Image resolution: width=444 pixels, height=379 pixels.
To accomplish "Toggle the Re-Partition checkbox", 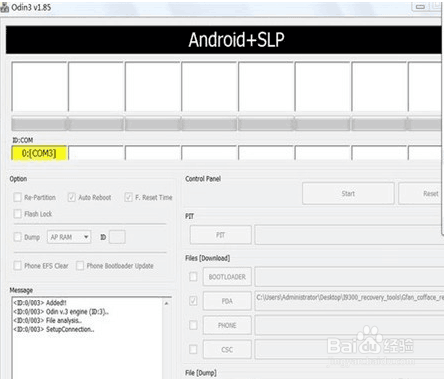I will coord(17,197).
